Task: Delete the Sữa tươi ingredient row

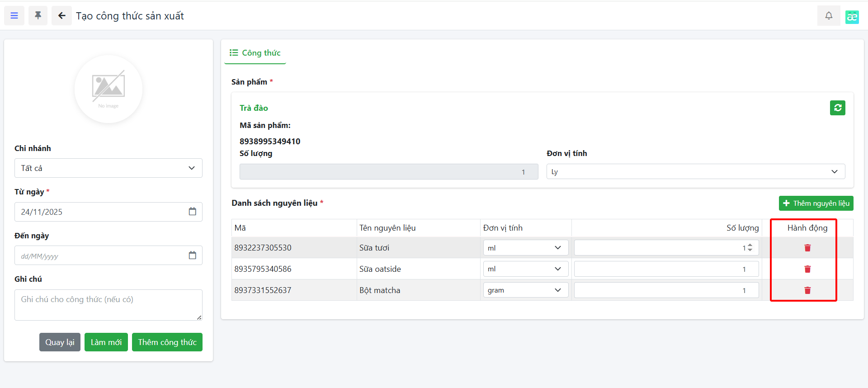Action: [x=807, y=248]
